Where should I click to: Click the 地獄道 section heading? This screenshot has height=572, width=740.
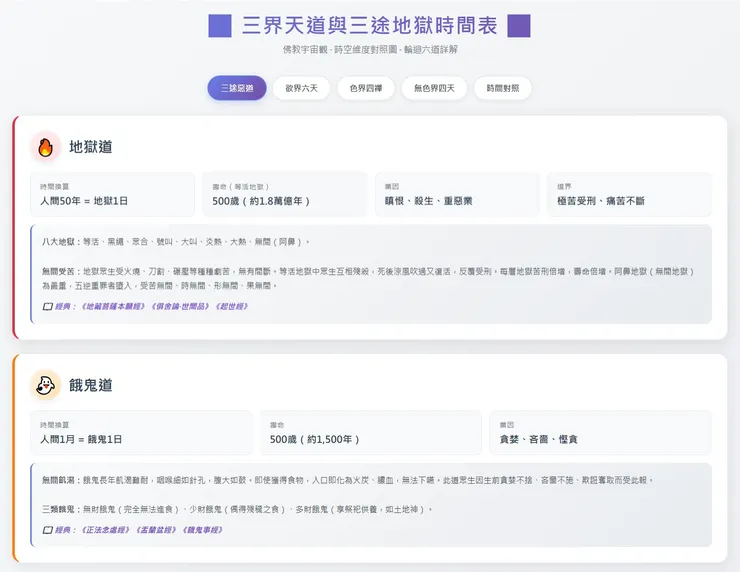click(x=91, y=147)
